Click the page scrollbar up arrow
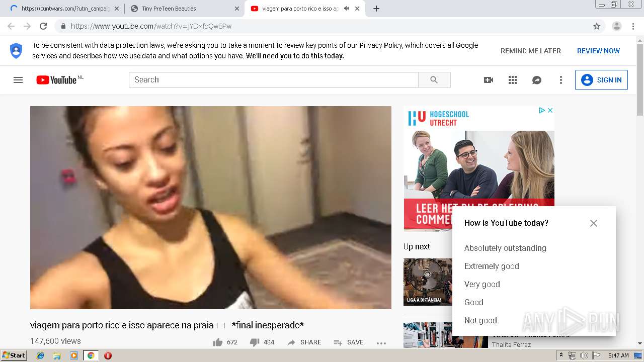Screen dimensions: 644x362 click(x=639, y=40)
